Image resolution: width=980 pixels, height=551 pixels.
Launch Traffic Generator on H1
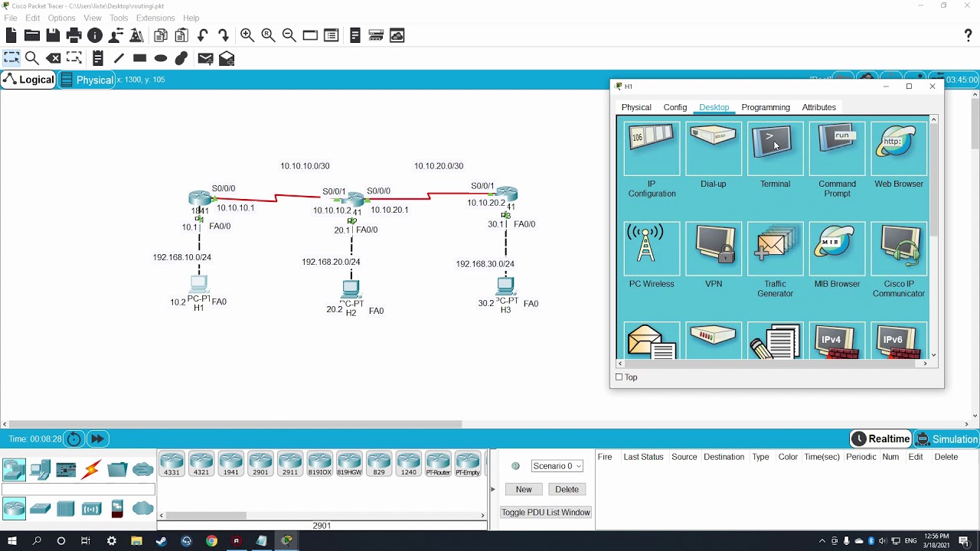pyautogui.click(x=775, y=261)
